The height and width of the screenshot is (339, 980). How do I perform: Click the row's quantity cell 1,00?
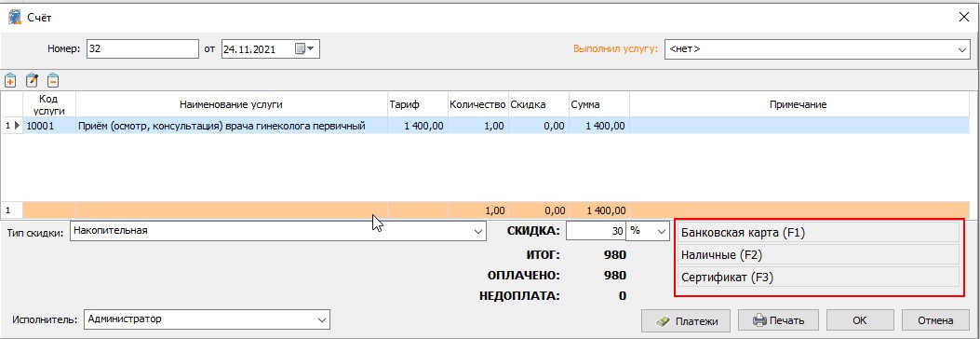coord(477,126)
